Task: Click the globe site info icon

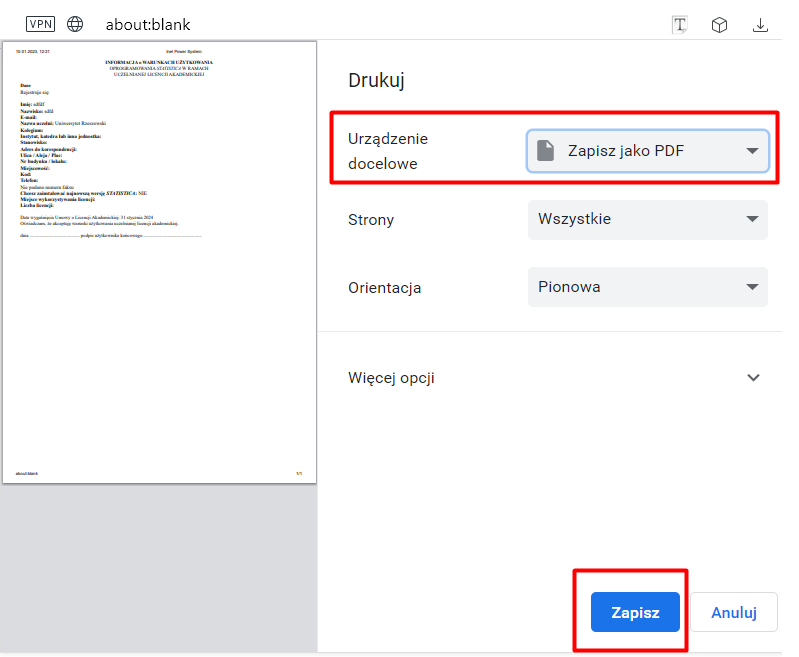Action: (76, 24)
